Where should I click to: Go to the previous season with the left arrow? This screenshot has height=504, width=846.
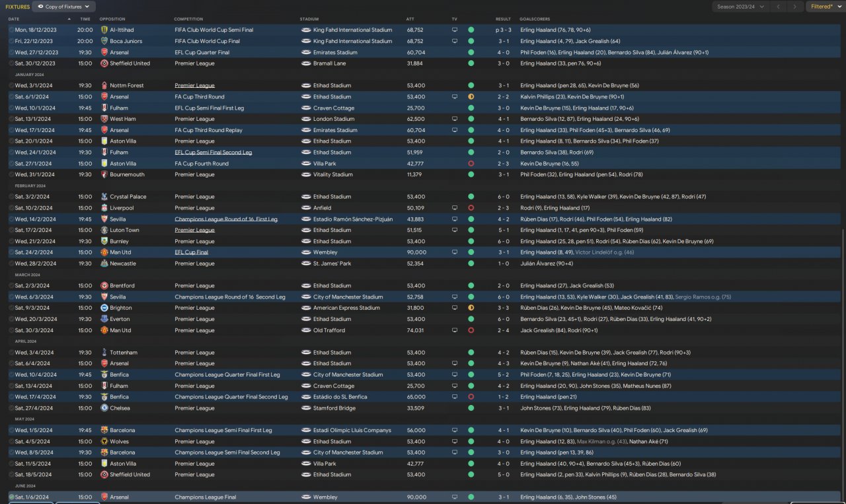tap(778, 7)
